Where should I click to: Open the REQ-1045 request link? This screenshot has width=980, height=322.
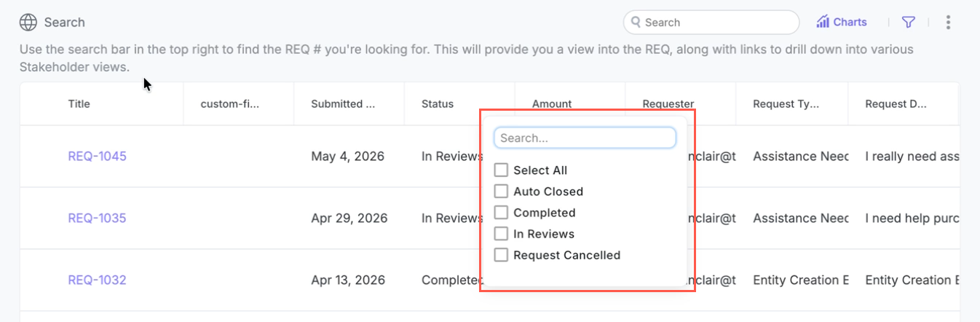click(x=97, y=156)
